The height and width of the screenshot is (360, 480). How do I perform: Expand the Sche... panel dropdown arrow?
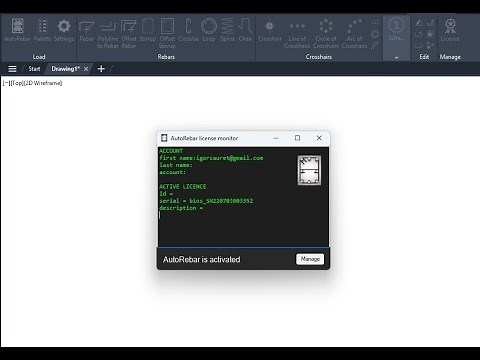(x=396, y=57)
